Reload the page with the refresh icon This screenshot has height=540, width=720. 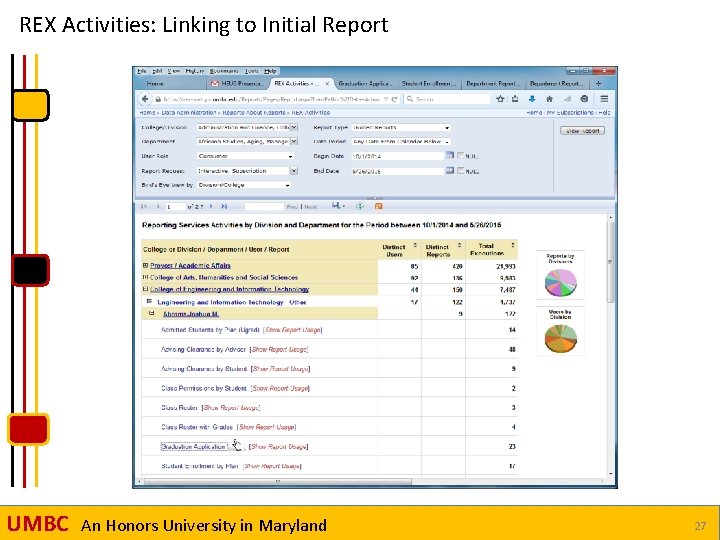tap(394, 99)
